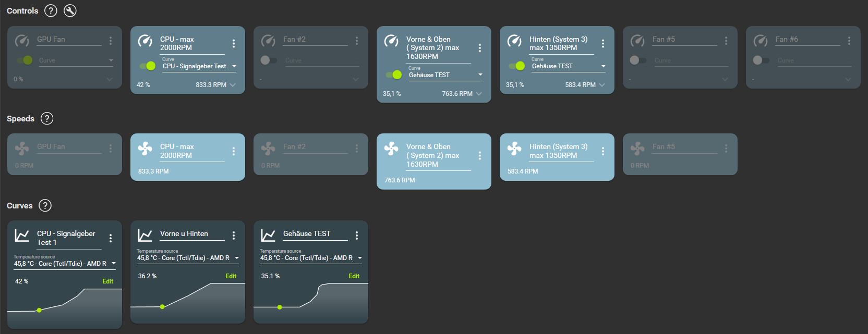Click the fan icon on CPU - max speed card
This screenshot has height=334, width=868.
point(145,149)
